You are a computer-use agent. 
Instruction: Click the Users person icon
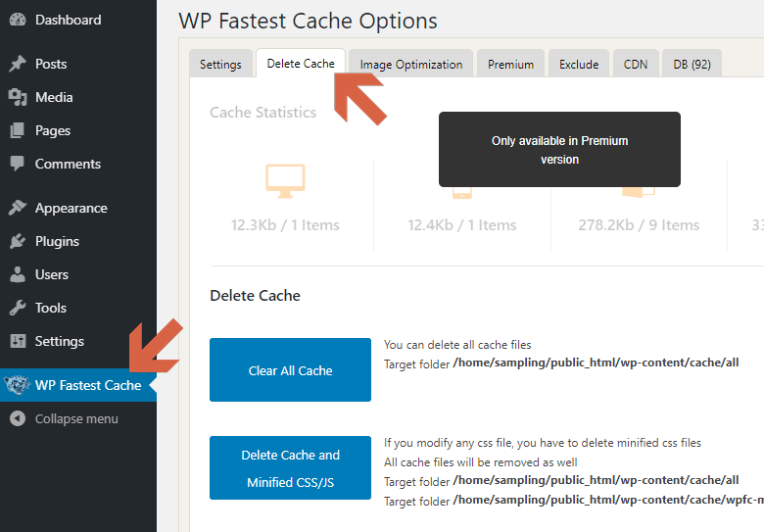[x=18, y=274]
